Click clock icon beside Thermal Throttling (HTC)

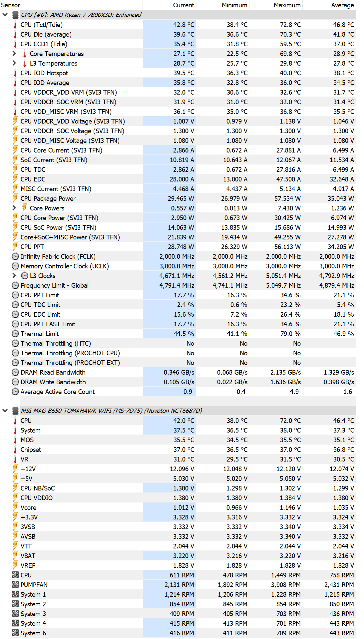click(x=15, y=343)
